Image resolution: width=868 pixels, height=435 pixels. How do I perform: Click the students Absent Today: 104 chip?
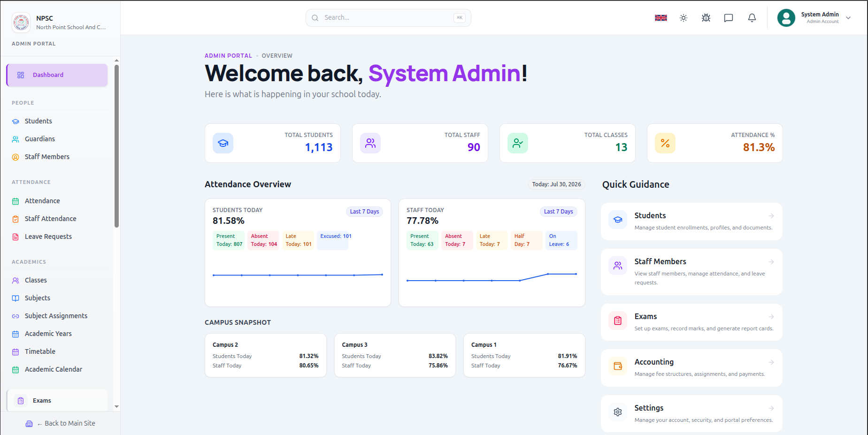tap(264, 240)
